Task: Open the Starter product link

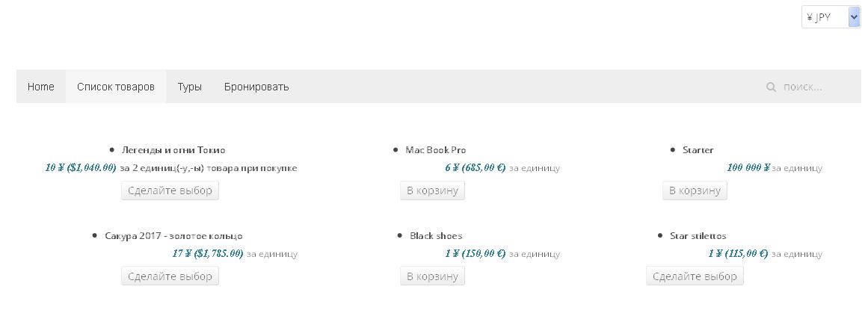Action: 698,150
